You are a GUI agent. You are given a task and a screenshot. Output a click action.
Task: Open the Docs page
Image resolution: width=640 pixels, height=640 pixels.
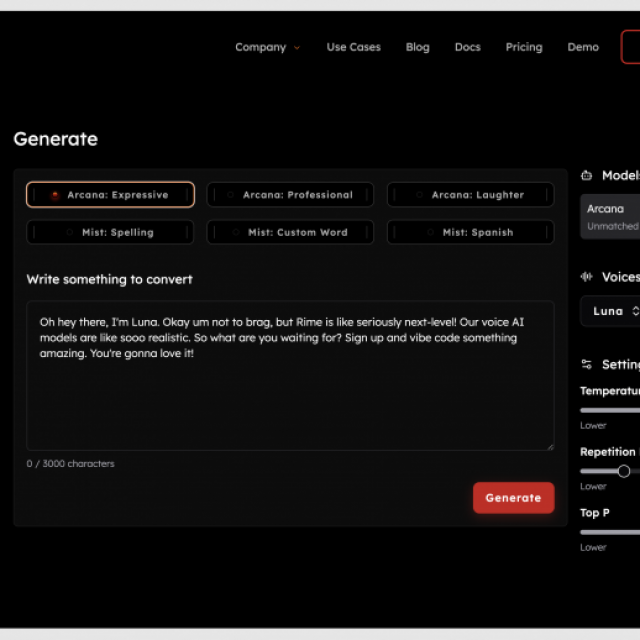[467, 47]
